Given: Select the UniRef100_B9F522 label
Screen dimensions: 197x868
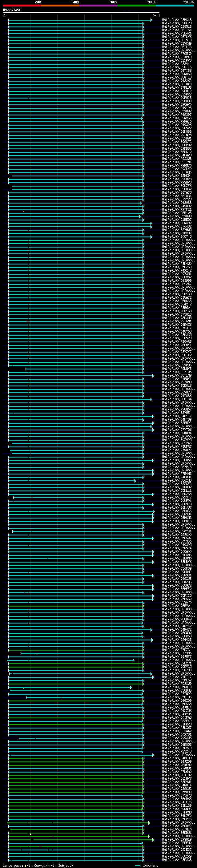Looking at the screenshot, I should (177, 128).
